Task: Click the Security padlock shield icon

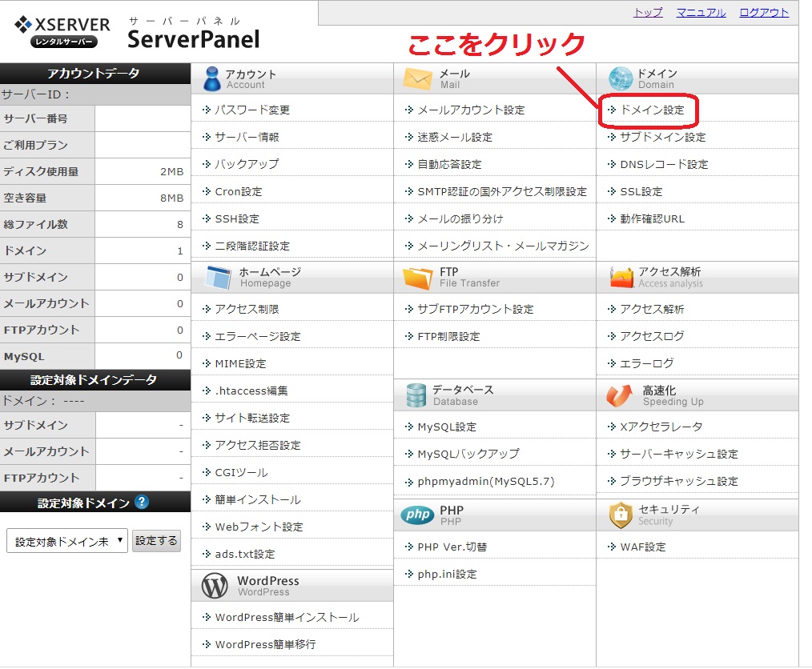Action: pyautogui.click(x=621, y=515)
